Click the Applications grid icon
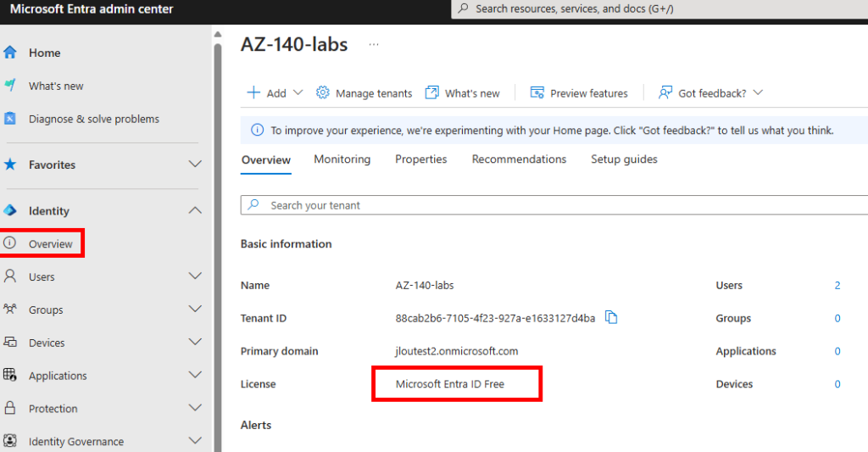Image resolution: width=868 pixels, height=452 pixels. tap(10, 375)
